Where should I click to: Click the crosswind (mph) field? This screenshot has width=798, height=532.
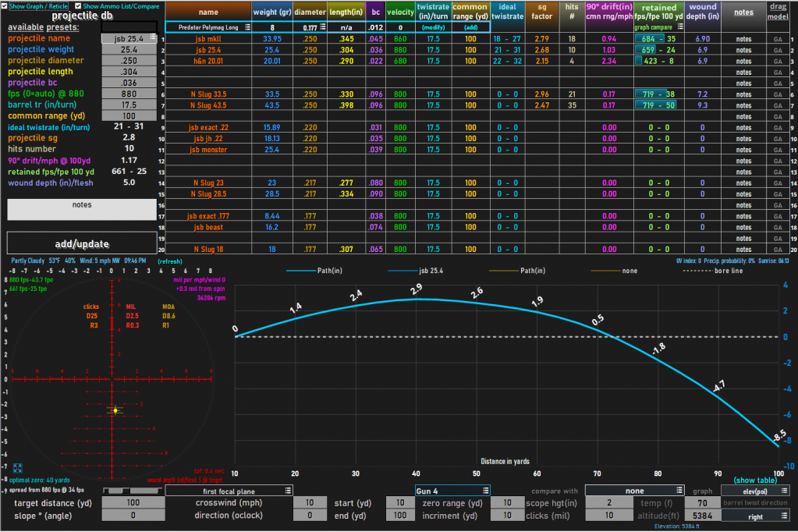310,502
